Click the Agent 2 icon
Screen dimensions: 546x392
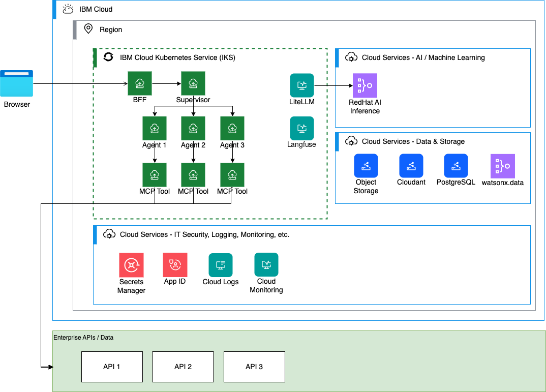point(193,129)
